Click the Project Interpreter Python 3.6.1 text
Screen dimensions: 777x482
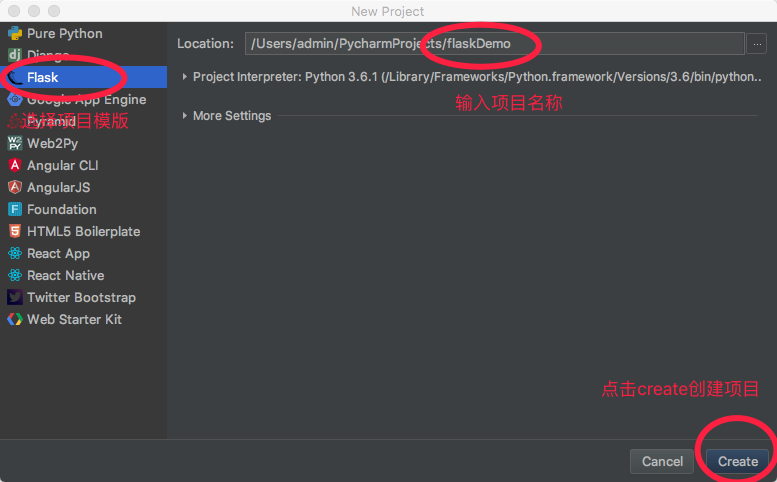477,77
